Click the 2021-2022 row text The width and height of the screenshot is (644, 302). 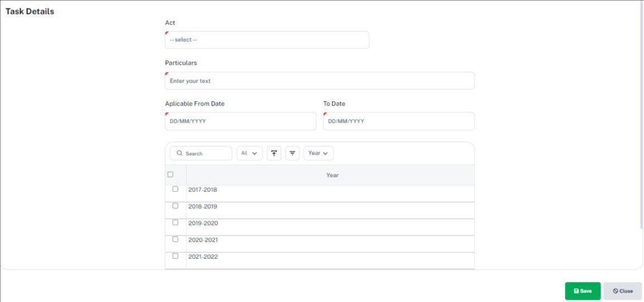coord(203,257)
